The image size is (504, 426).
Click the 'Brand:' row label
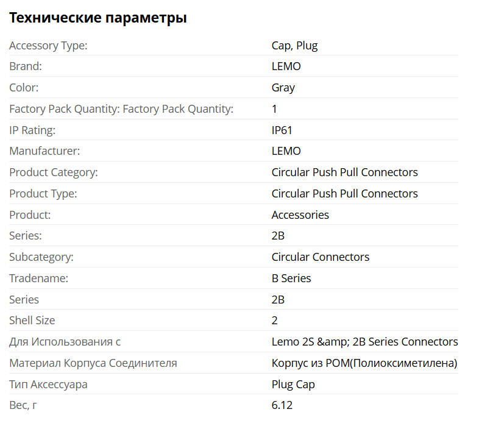click(26, 66)
